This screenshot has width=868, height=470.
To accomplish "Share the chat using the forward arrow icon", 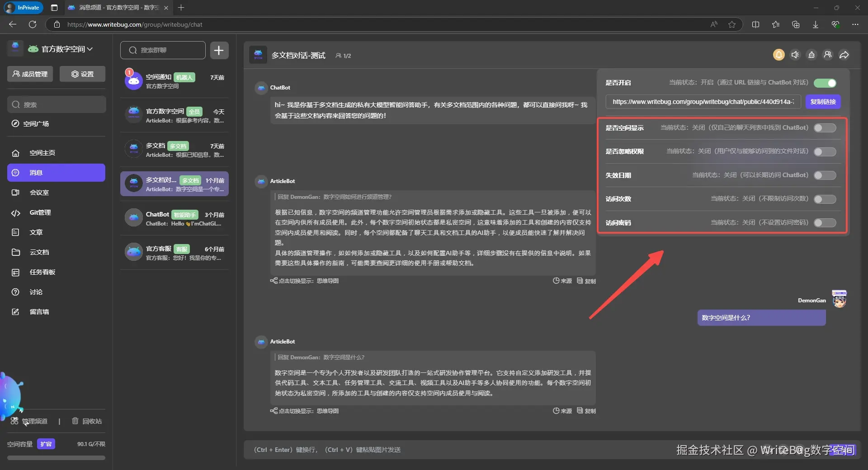I will 844,55.
